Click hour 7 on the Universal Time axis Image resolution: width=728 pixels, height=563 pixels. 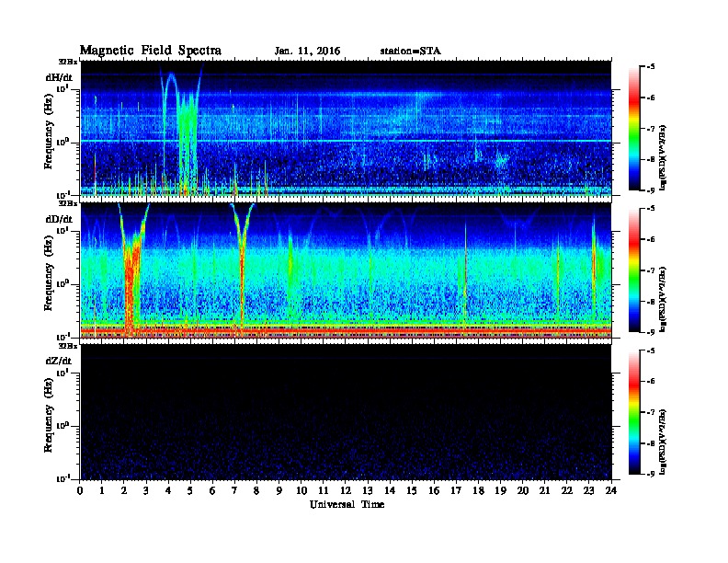pos(234,490)
